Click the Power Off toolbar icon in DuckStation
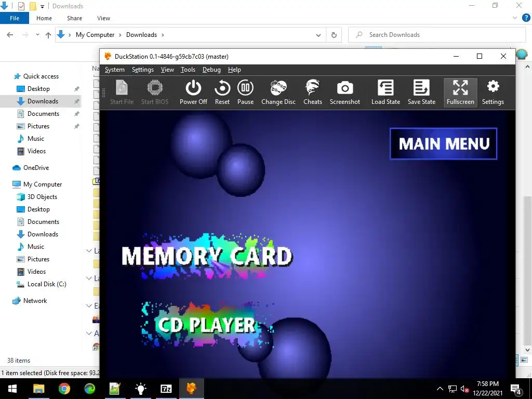Viewport: 532px width, 399px height. [x=193, y=92]
